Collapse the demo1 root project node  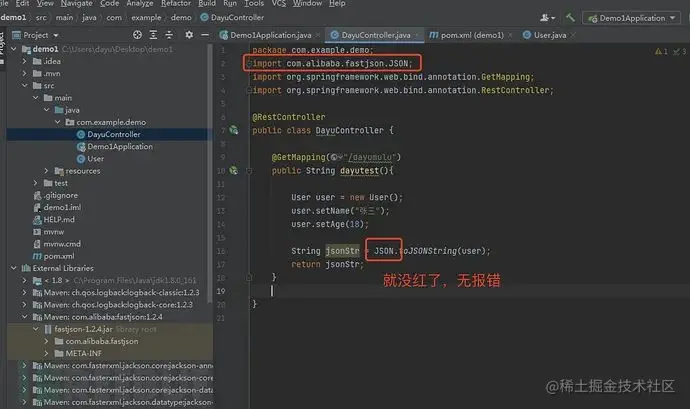pos(14,49)
